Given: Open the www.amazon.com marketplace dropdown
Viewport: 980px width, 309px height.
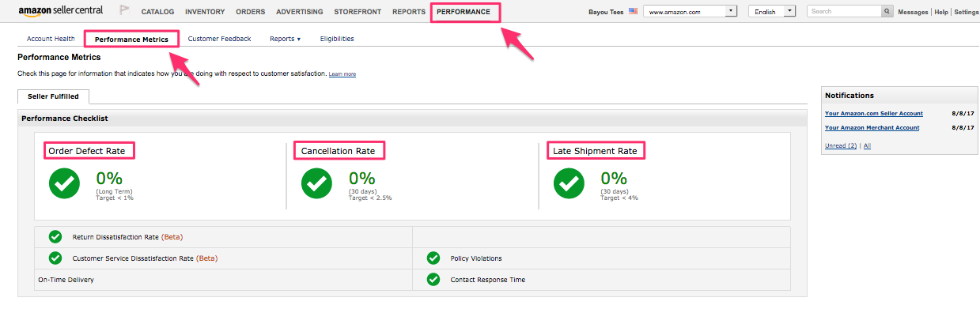Looking at the screenshot, I should coord(690,12).
